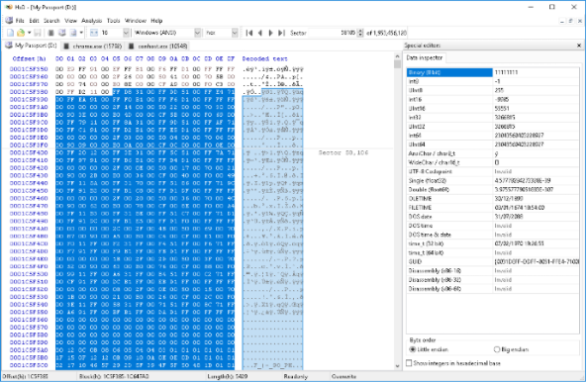
Task: Switch to My Passport (D:) tab
Action: coord(31,46)
